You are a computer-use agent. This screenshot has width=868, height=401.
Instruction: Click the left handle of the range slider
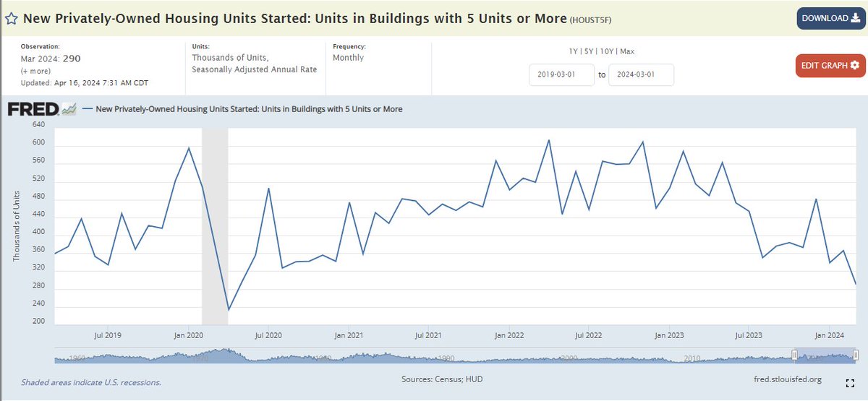(x=794, y=355)
